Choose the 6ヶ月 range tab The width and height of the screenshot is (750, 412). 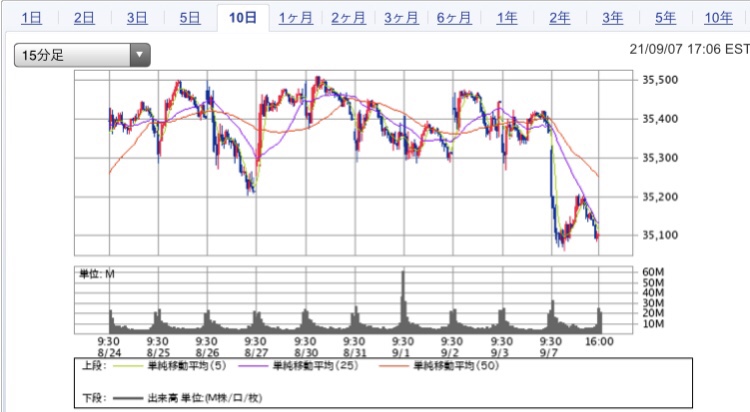click(x=454, y=18)
